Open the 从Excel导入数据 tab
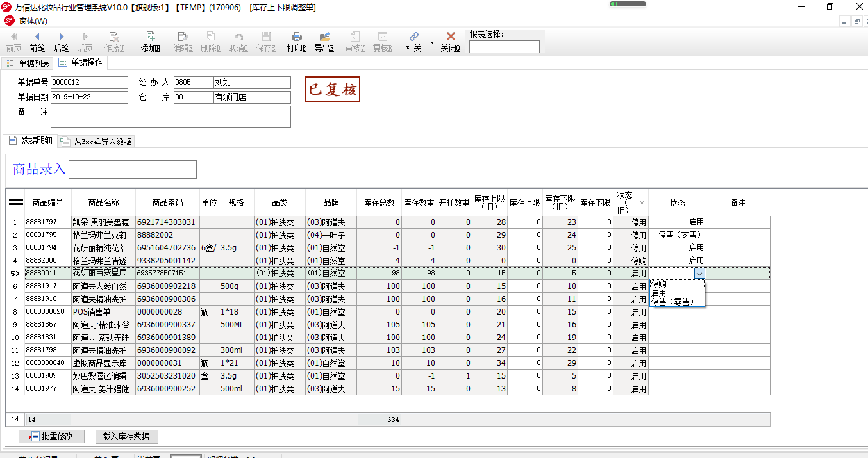This screenshot has width=868, height=458. (97, 142)
